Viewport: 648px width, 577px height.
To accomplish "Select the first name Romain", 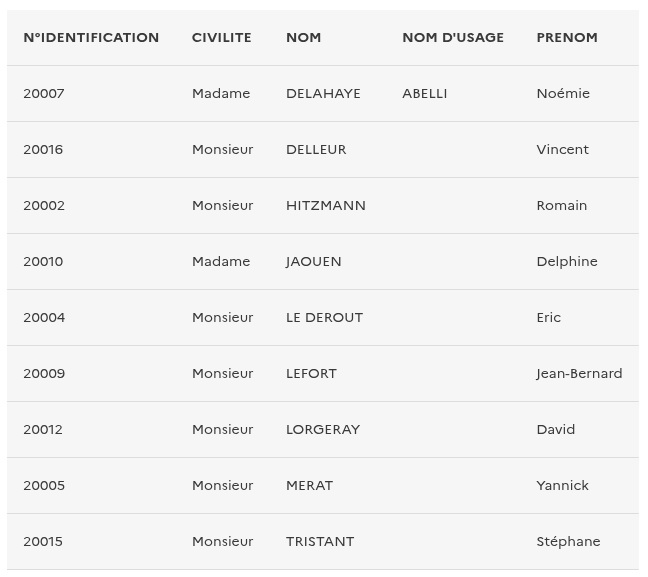I will pos(562,206).
